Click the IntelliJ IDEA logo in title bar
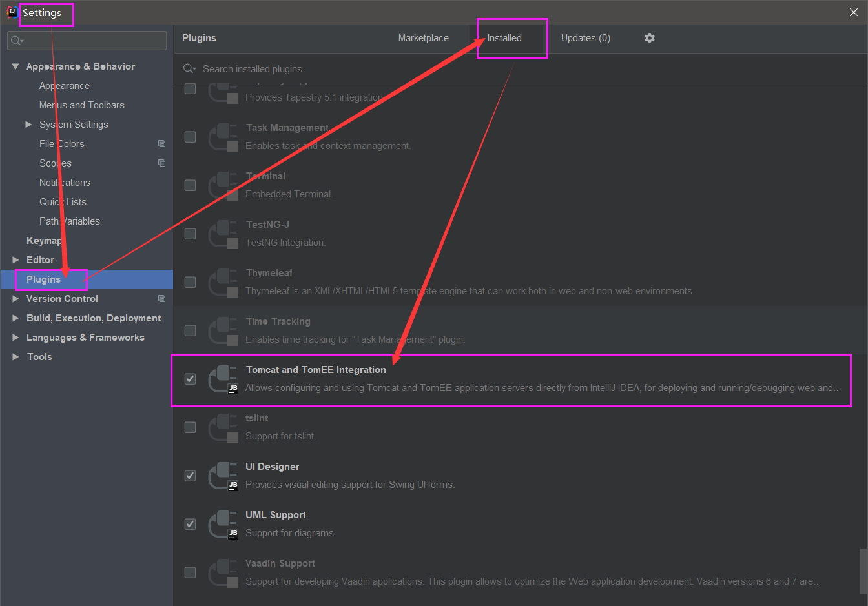This screenshot has width=868, height=606. click(x=12, y=12)
